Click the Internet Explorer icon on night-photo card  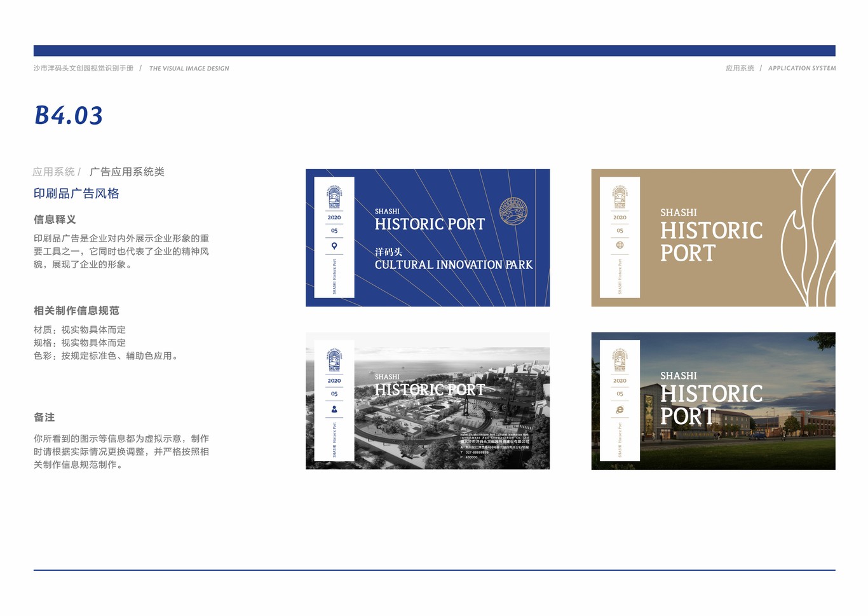[620, 409]
